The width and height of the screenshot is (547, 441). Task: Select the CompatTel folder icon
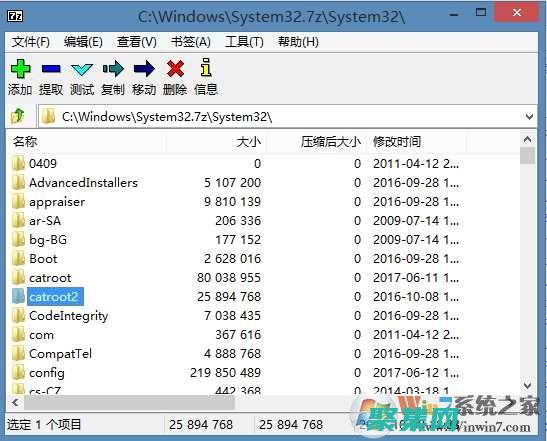(x=18, y=353)
